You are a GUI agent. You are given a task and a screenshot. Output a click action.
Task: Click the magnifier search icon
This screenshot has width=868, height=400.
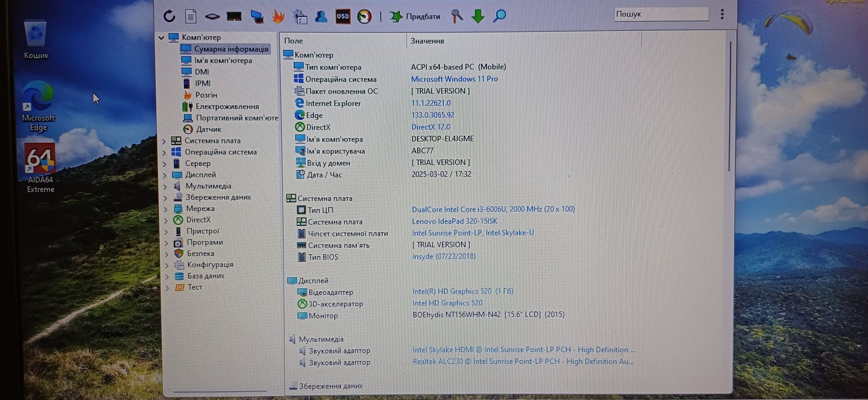[500, 16]
